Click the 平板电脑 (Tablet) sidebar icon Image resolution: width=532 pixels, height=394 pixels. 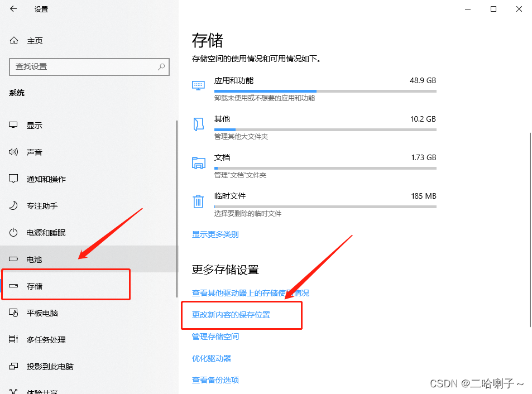tap(13, 313)
